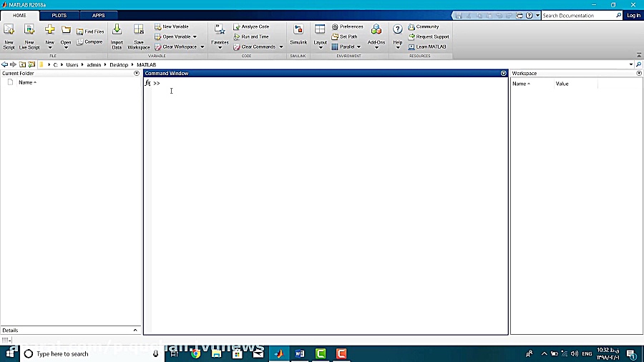Open the Favorites menu
Viewport: 644px width, 362px height.
pyautogui.click(x=220, y=37)
